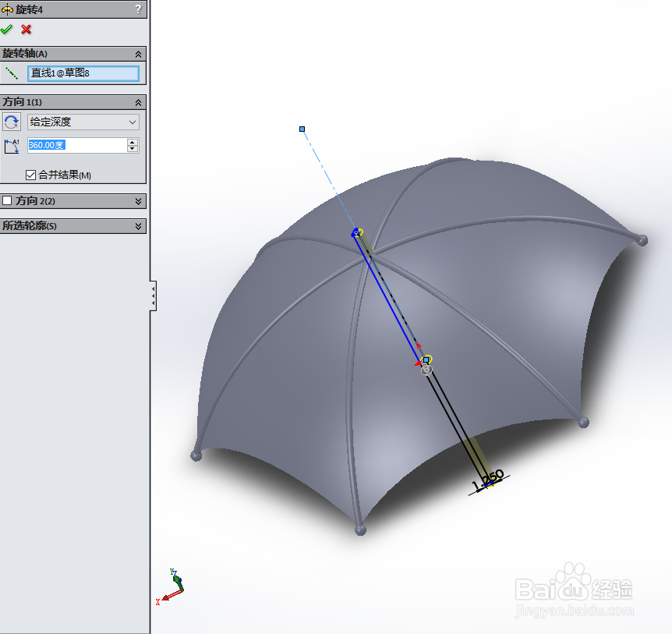Expand the 所选轮廓(S) section
This screenshot has width=672, height=634.
tap(138, 226)
